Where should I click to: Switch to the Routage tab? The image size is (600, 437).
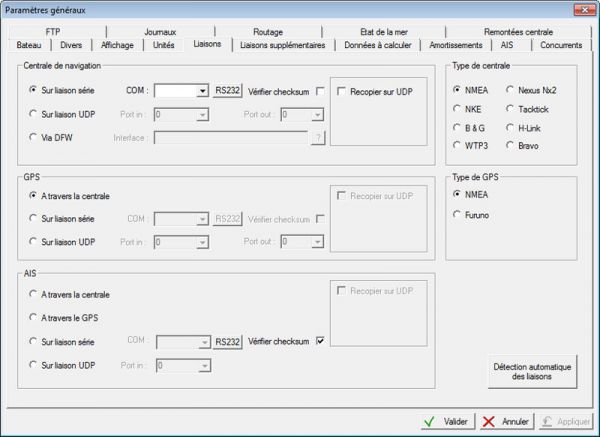click(267, 32)
